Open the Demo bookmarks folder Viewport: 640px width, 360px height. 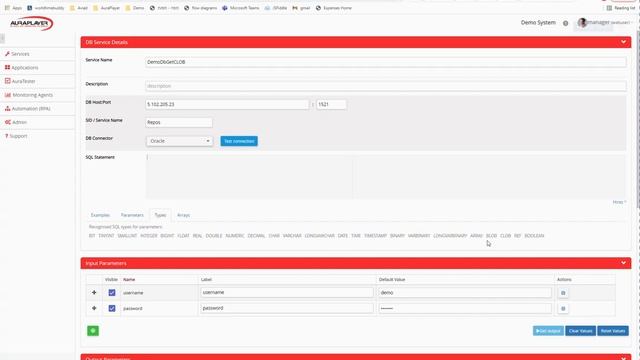(135, 8)
